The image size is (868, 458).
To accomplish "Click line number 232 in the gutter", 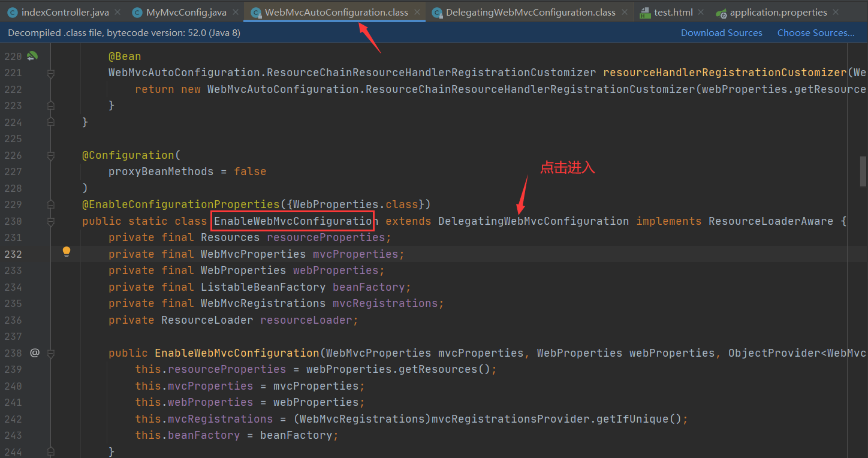I will (13, 254).
